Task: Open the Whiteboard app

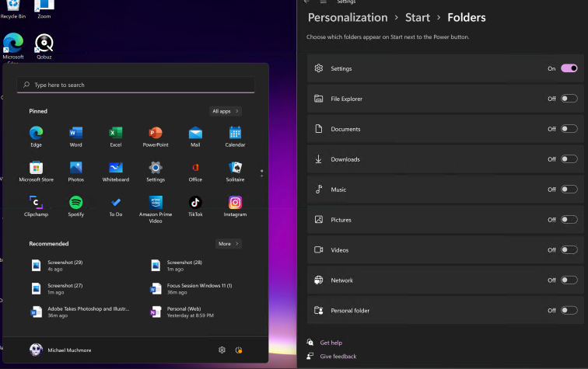Action: click(116, 168)
